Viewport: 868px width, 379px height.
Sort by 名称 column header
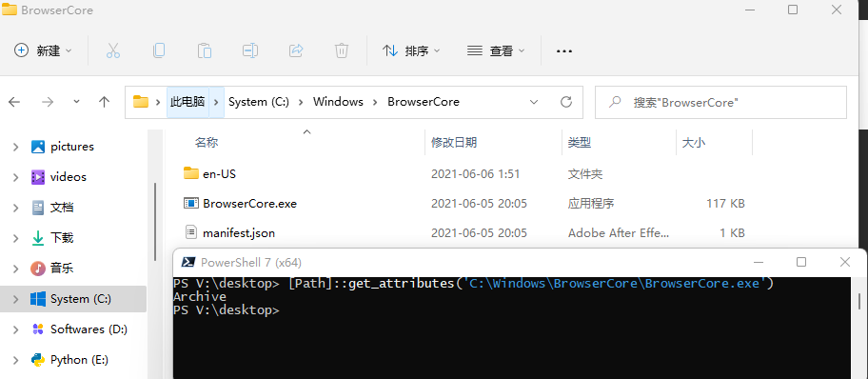[x=206, y=143]
